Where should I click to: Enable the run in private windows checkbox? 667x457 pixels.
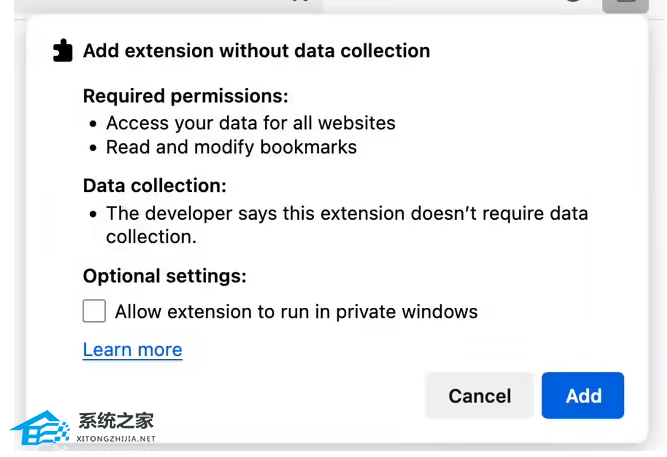pyautogui.click(x=94, y=311)
